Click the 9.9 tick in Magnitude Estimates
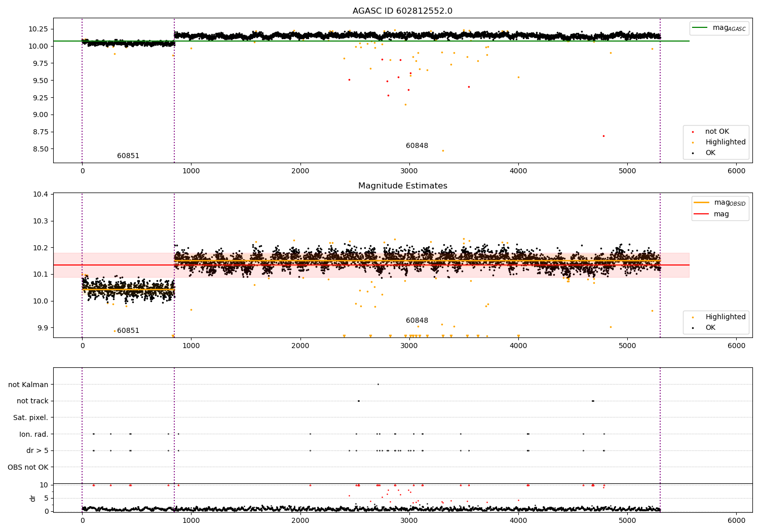The height and width of the screenshot is (532, 760). click(42, 328)
